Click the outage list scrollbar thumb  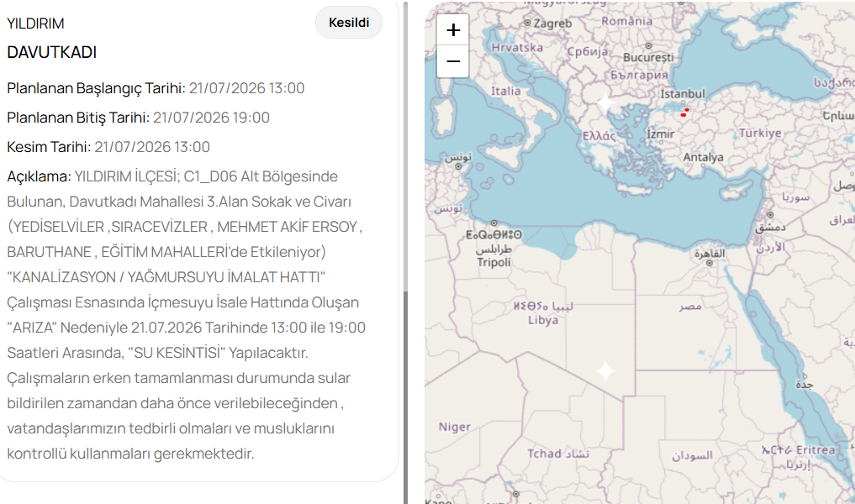(x=405, y=398)
